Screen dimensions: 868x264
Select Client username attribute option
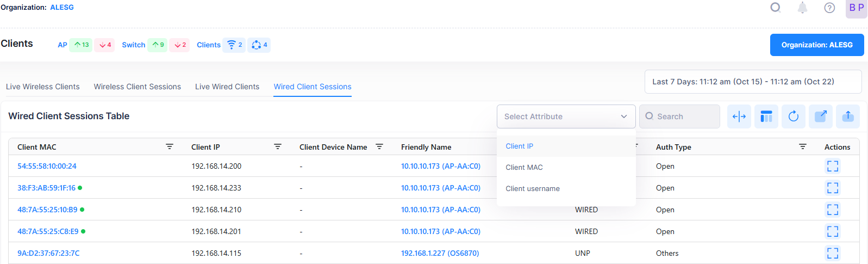coord(532,188)
